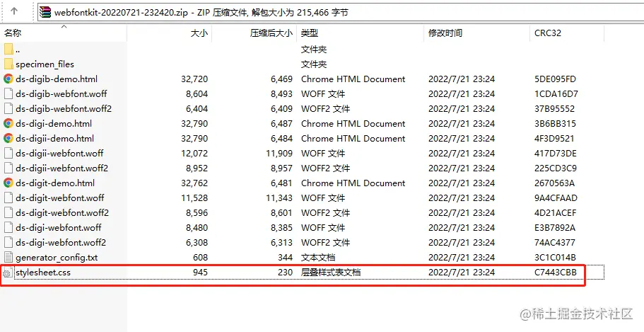Select file name ds-digi-webfont.woff
The width and height of the screenshot is (644, 332).
[59, 227]
